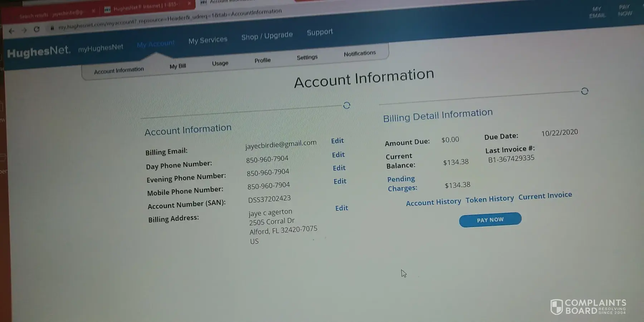
Task: Reload the page with the refresh icon
Action: point(36,29)
